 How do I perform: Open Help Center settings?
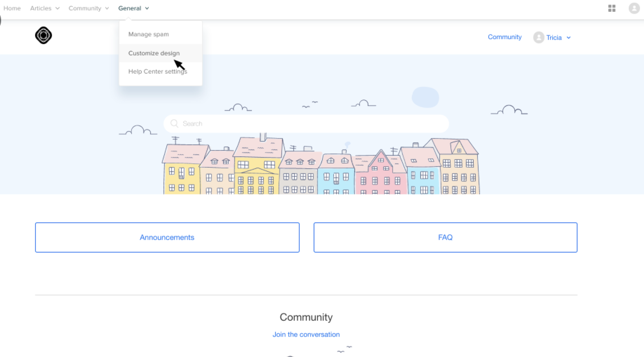click(157, 71)
